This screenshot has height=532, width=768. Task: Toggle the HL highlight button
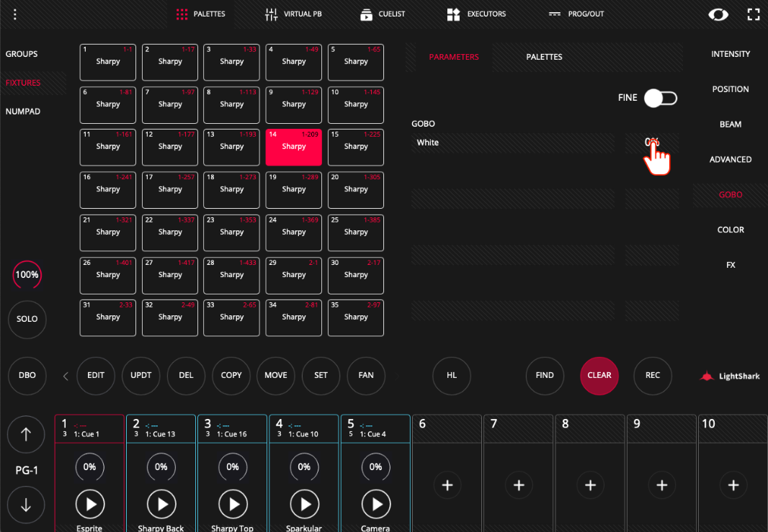(x=452, y=375)
